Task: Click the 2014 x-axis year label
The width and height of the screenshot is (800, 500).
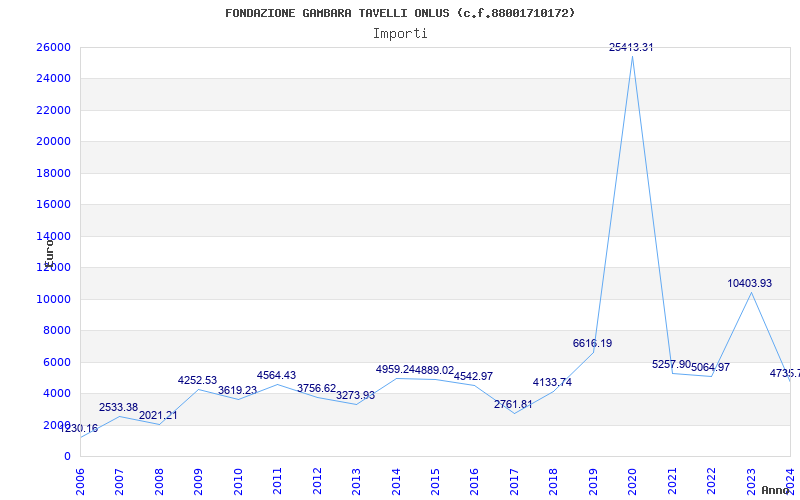Action: point(396,482)
